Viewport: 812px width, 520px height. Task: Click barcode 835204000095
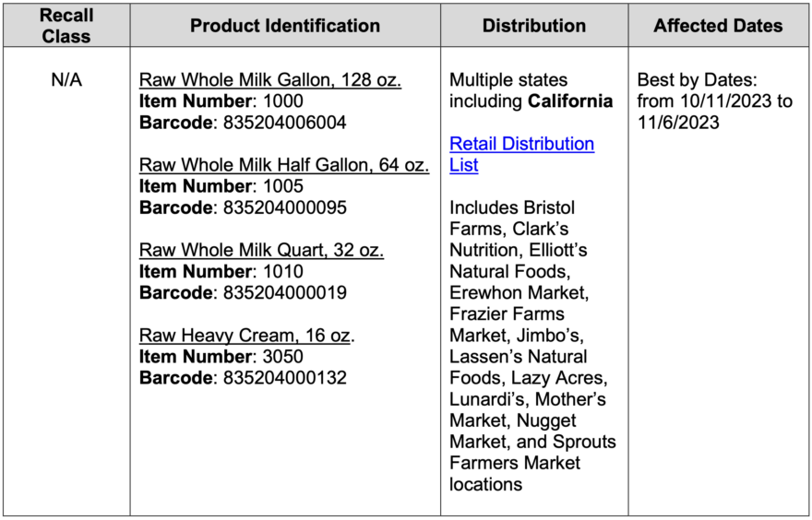[x=285, y=207]
